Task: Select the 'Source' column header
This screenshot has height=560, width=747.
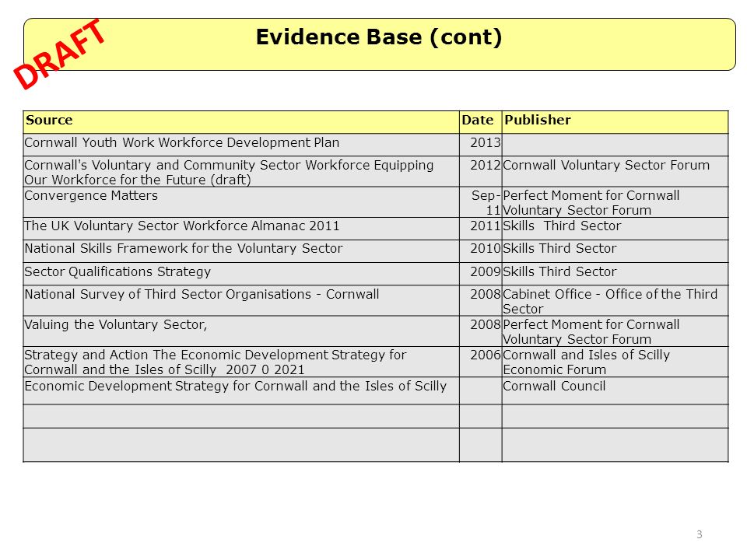Action: point(241,122)
